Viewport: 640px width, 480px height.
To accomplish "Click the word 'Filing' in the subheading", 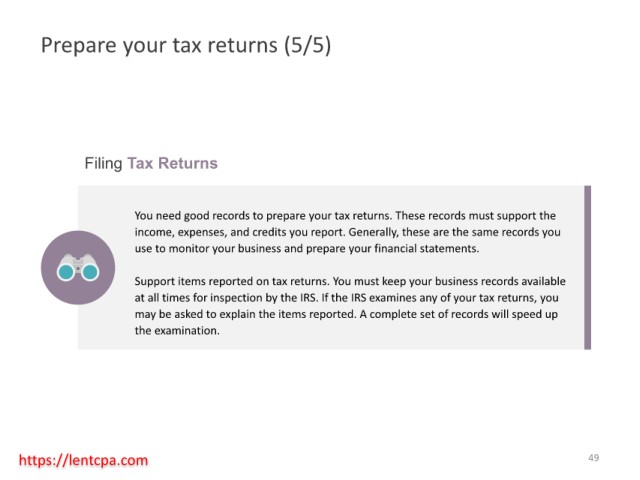I will 103,163.
